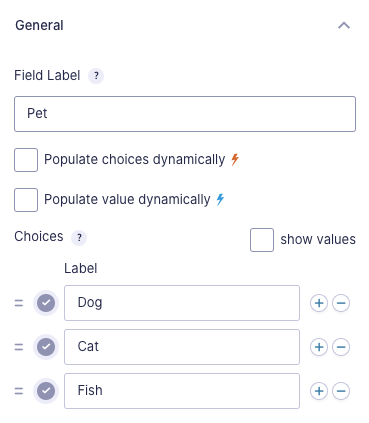
Task: Remove the Fish choice
Action: point(341,391)
